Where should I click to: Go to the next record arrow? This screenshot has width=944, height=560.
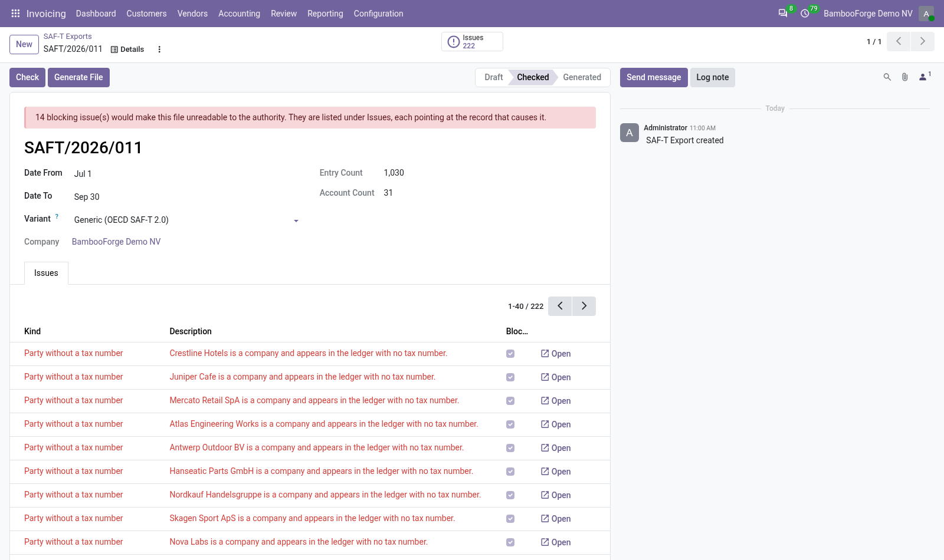pyautogui.click(x=923, y=41)
